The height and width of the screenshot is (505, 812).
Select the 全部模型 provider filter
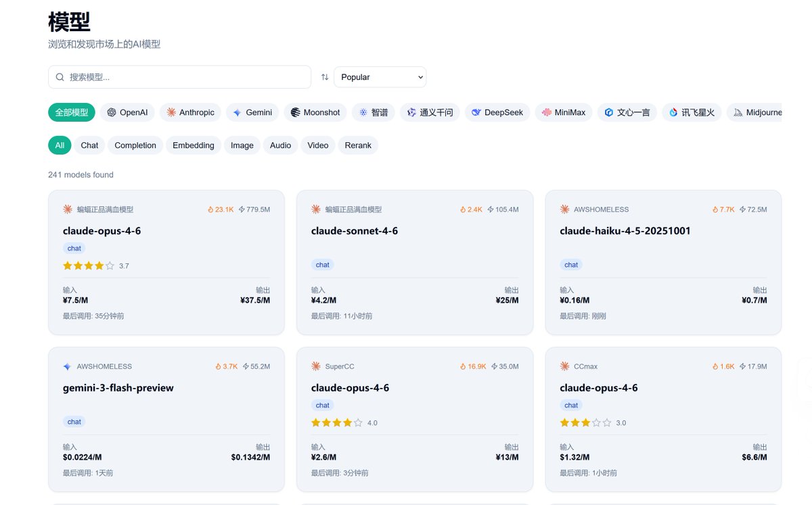[x=72, y=112]
